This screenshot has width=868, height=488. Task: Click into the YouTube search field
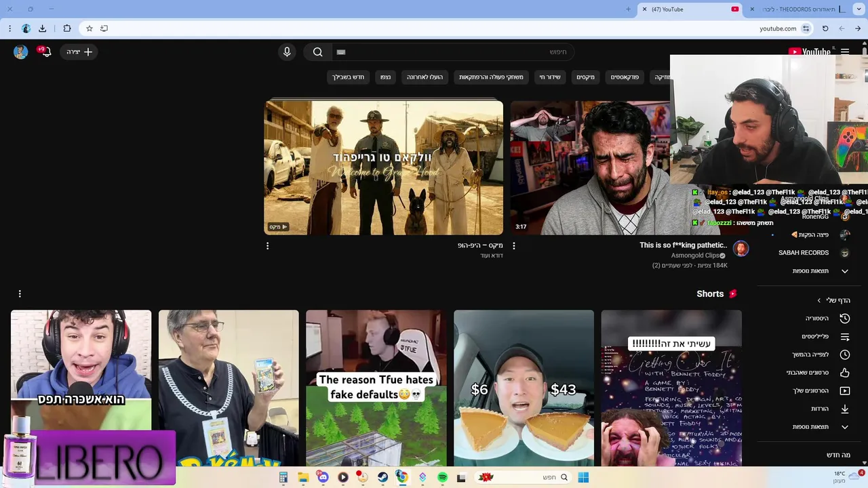[x=452, y=52]
